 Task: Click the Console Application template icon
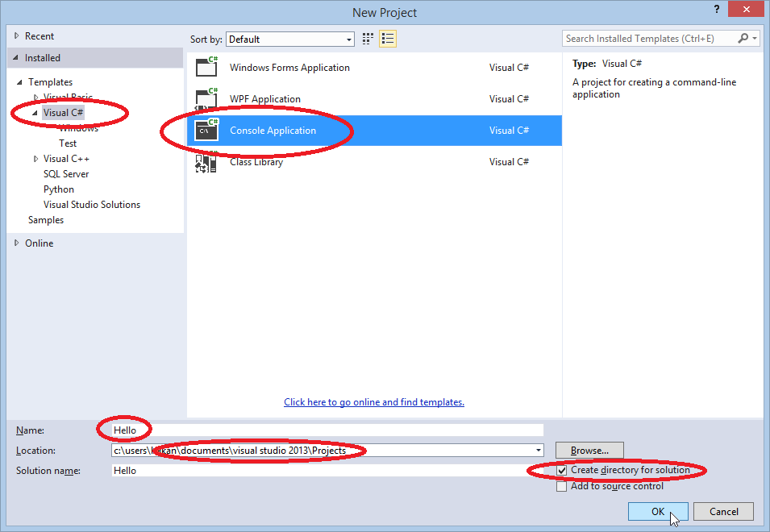click(x=206, y=130)
